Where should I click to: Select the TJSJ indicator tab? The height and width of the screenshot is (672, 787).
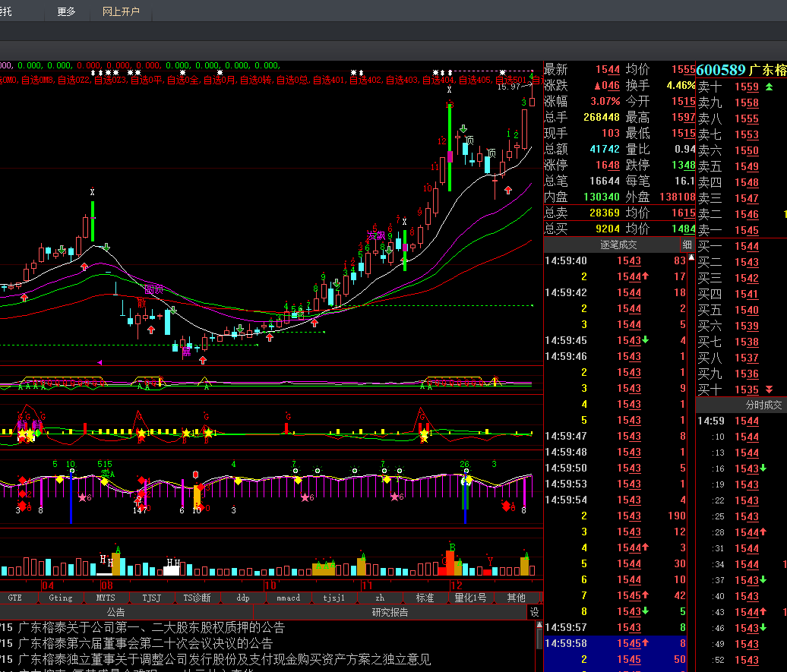152,598
